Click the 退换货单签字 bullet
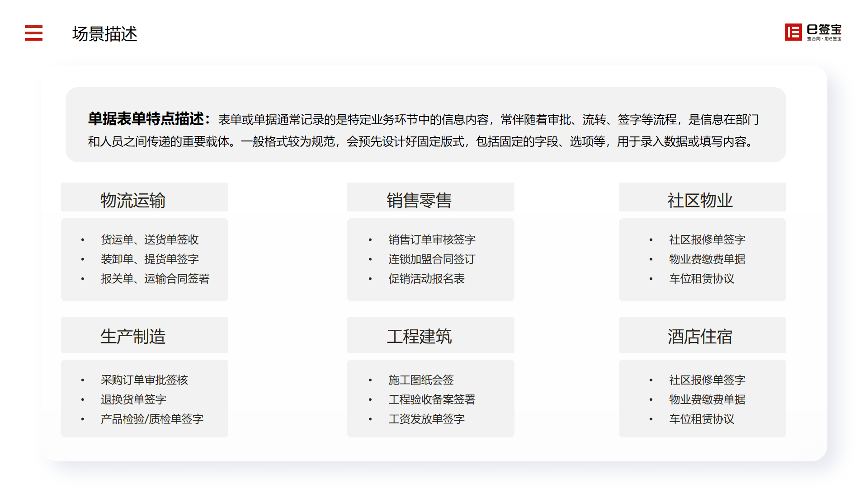This screenshot has width=868, height=488. coord(133,399)
